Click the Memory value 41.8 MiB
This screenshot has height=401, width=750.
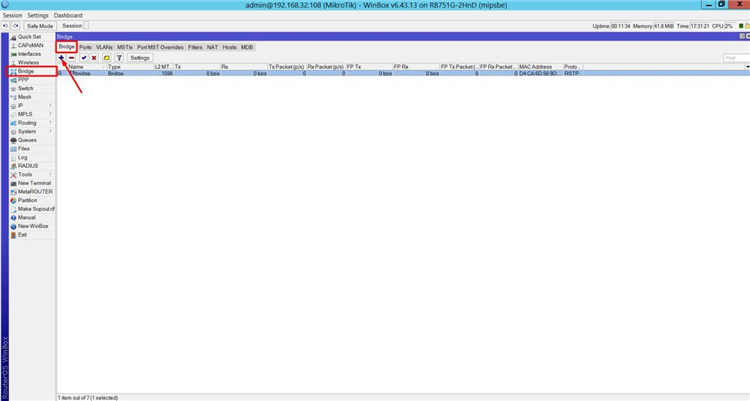[x=663, y=26]
